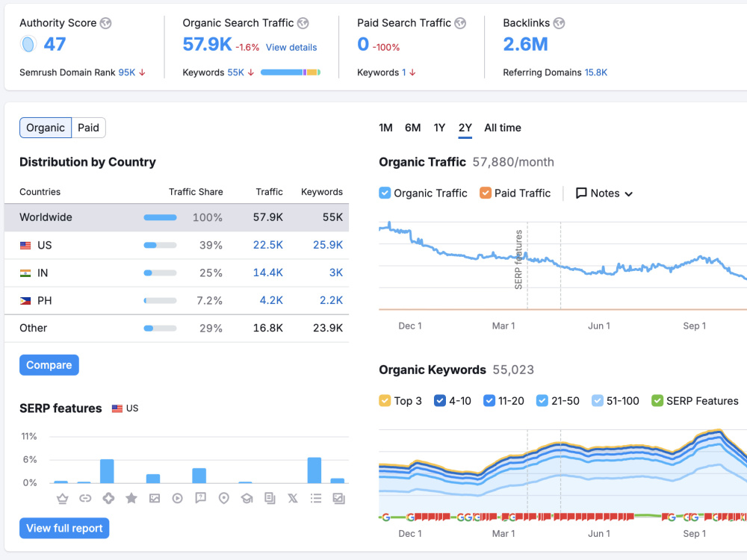
Task: Click US flag next to SERP features
Action: coord(117,408)
